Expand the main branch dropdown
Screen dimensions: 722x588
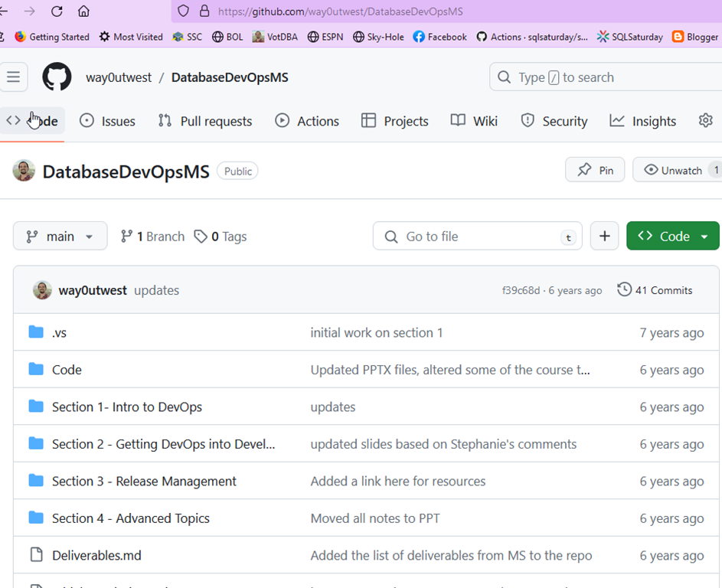pyautogui.click(x=60, y=237)
